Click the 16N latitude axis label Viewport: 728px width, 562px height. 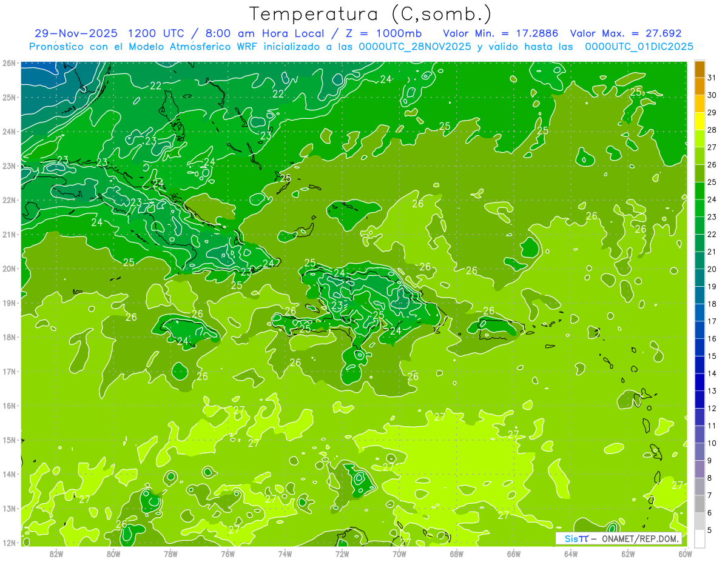coord(9,406)
